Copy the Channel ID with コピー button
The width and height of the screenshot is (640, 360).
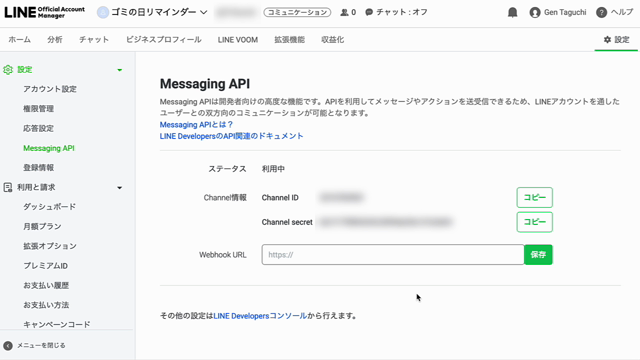[x=534, y=198]
